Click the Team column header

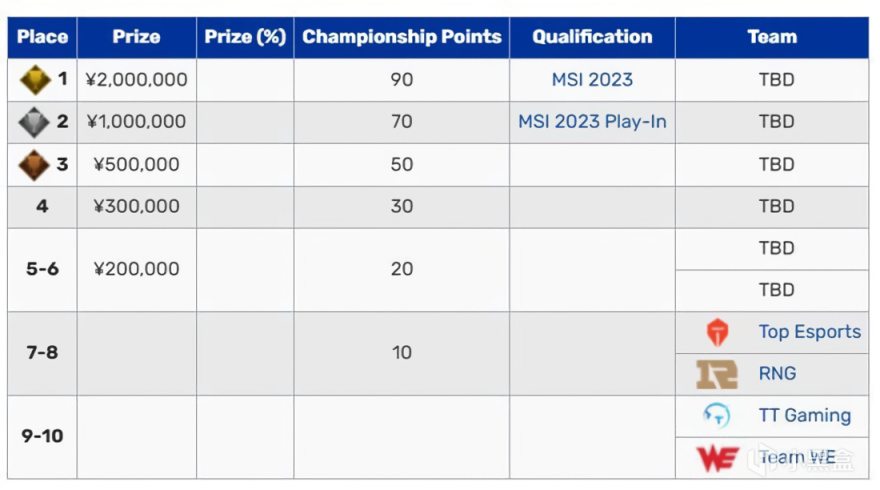[772, 37]
